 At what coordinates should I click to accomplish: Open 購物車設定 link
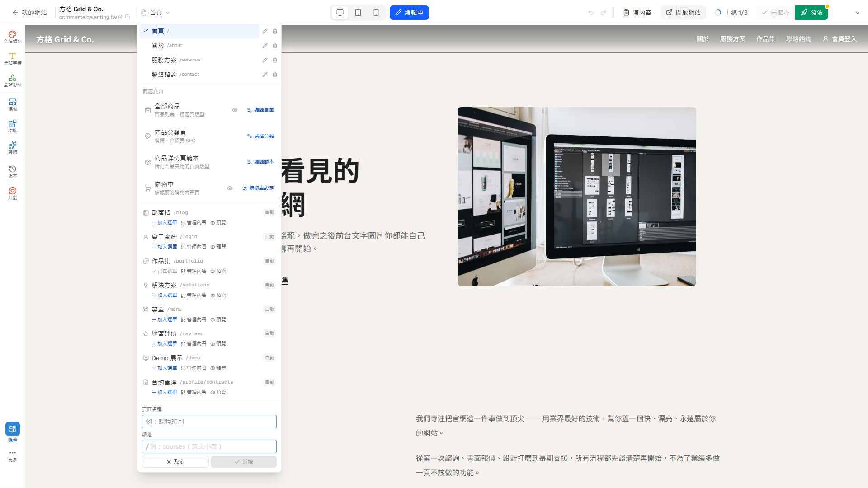(x=258, y=188)
